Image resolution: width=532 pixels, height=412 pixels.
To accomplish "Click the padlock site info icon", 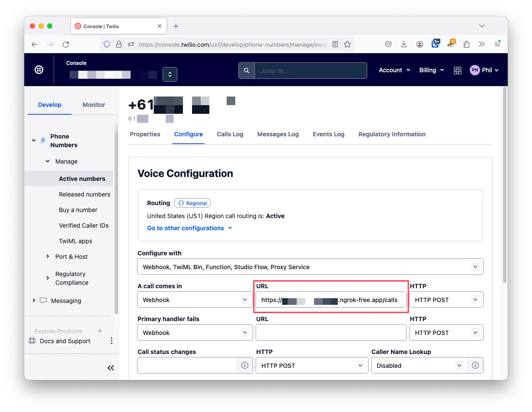I will [119, 44].
